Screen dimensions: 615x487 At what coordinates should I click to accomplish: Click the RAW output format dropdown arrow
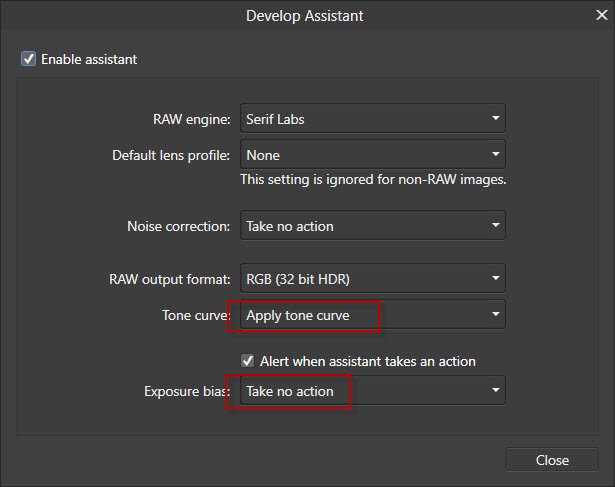(495, 279)
